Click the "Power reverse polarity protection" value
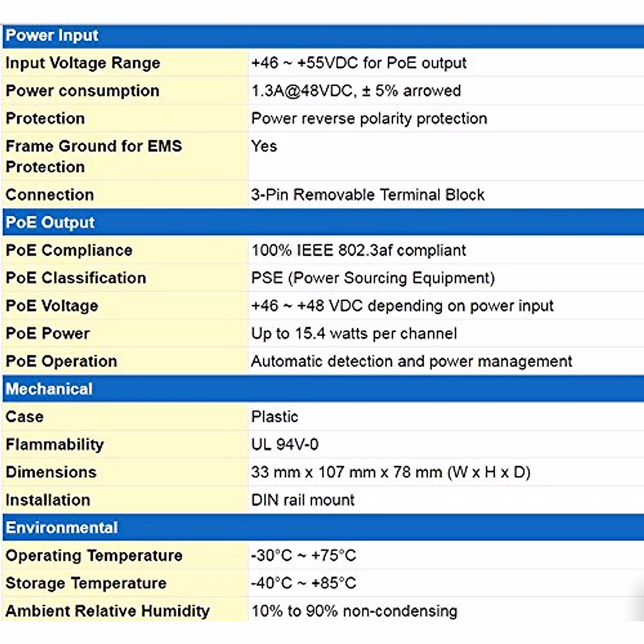Viewport: 644px width, 644px height. pos(369,119)
